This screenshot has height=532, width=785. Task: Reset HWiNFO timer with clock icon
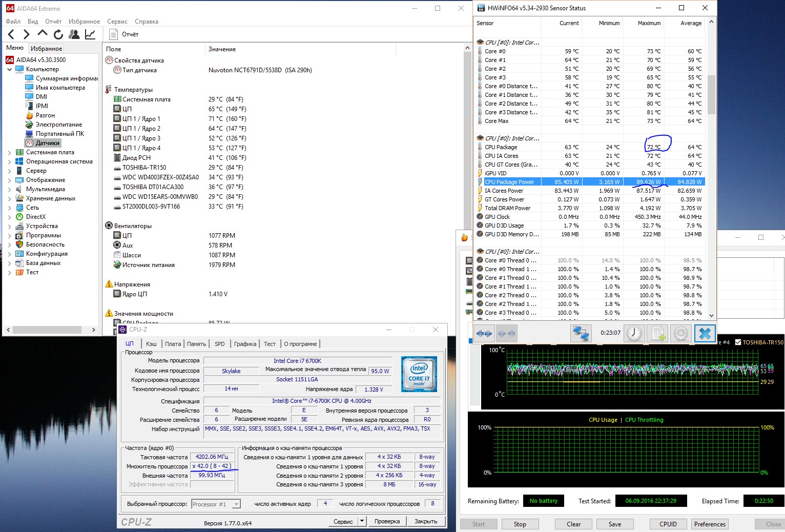pyautogui.click(x=634, y=333)
